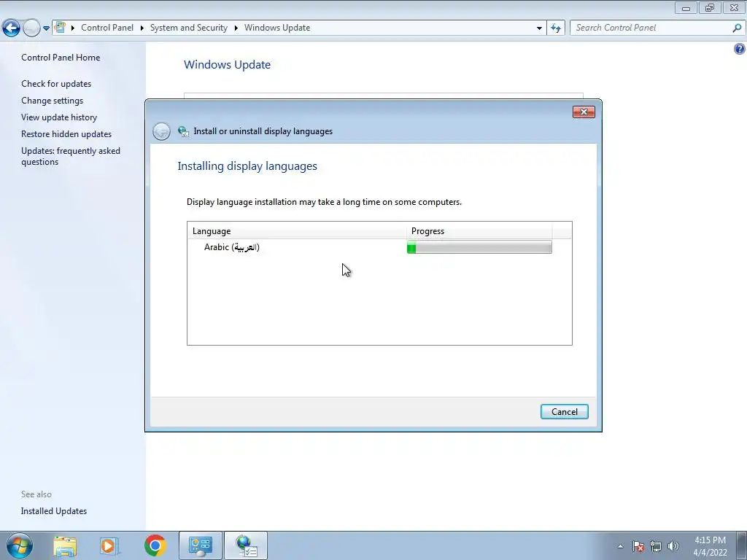
Task: Expand the arrow after Control Panel breadcrumb
Action: pos(142,28)
